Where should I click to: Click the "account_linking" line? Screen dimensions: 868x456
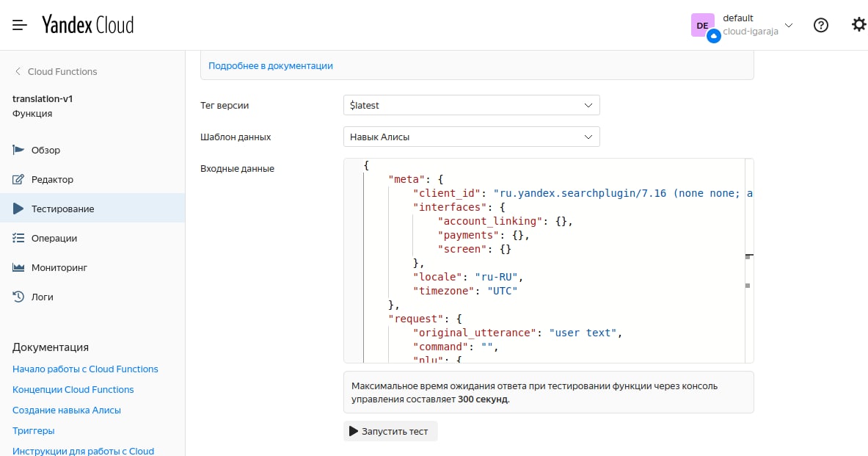click(x=505, y=221)
